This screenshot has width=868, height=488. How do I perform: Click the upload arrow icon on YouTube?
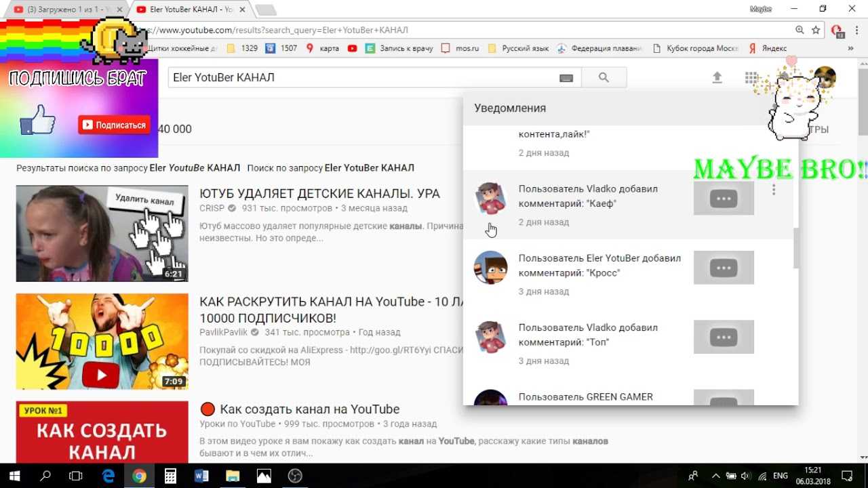click(x=717, y=78)
